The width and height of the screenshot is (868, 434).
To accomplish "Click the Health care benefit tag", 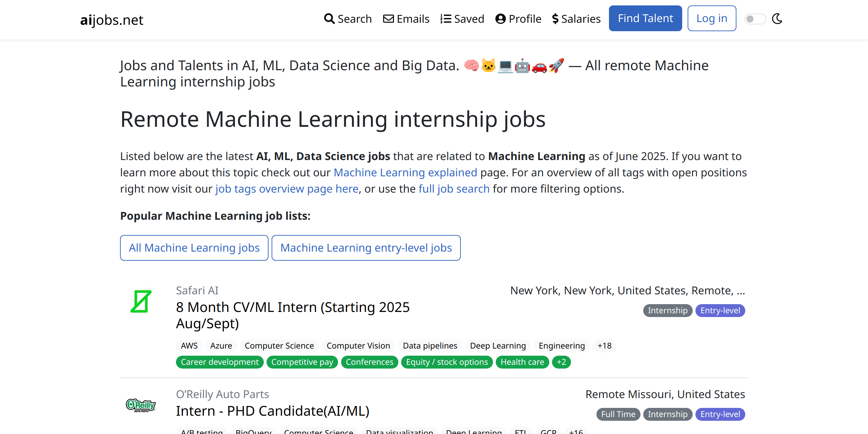I will (522, 362).
